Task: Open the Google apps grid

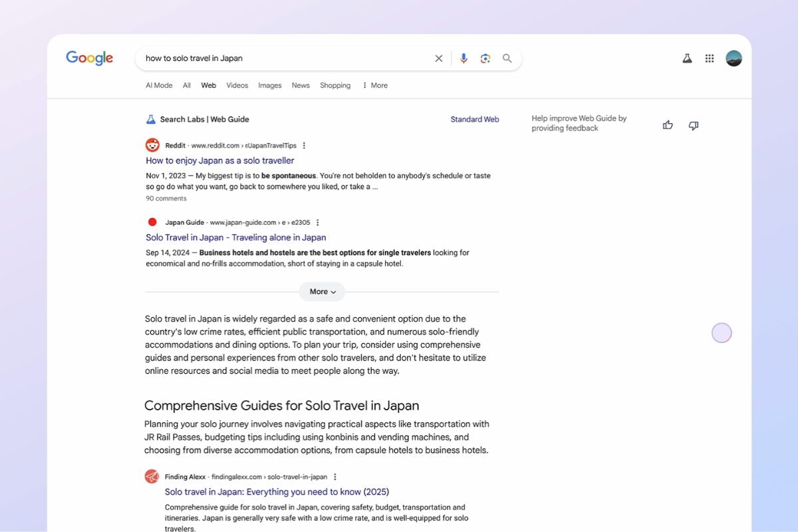Action: pyautogui.click(x=710, y=59)
